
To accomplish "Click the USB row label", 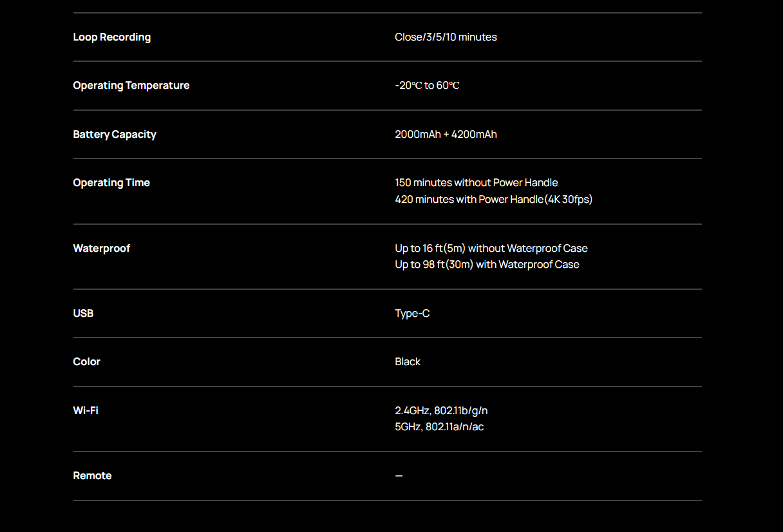I will (x=83, y=314).
